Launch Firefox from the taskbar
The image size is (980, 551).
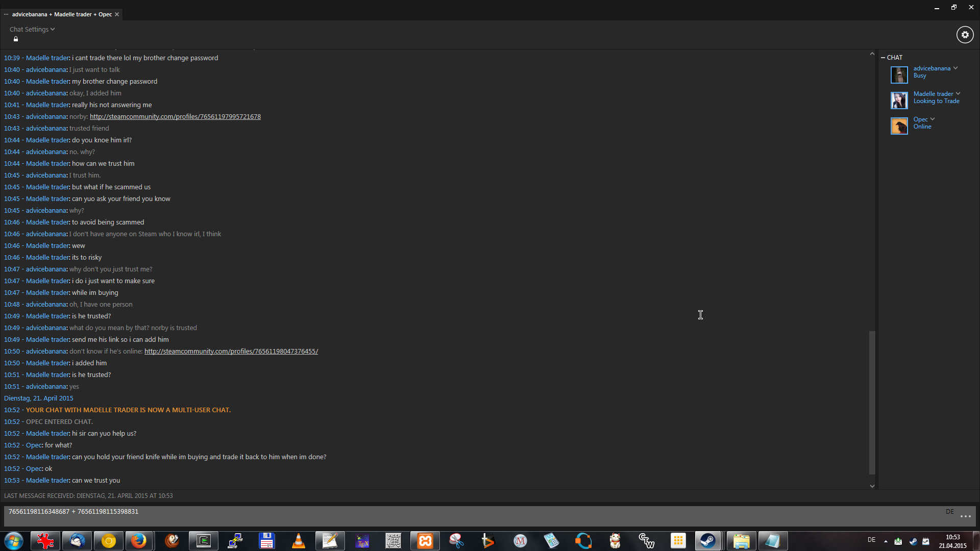point(139,541)
